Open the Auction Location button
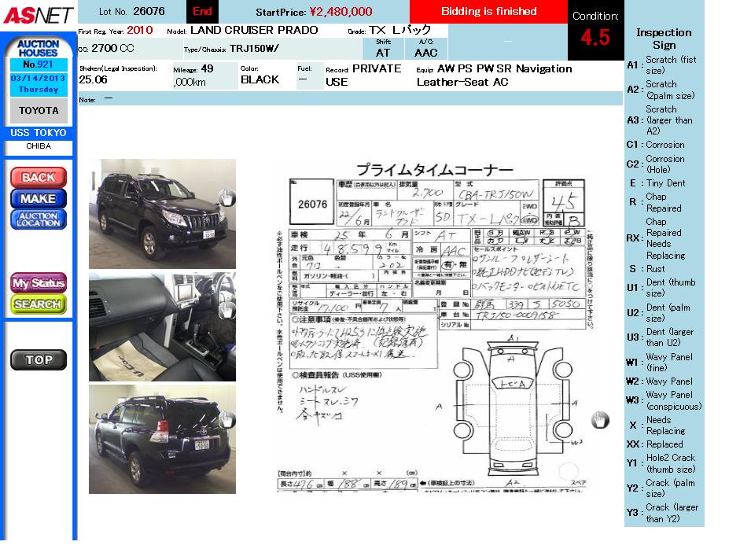The height and width of the screenshot is (560, 751). pyautogui.click(x=39, y=219)
